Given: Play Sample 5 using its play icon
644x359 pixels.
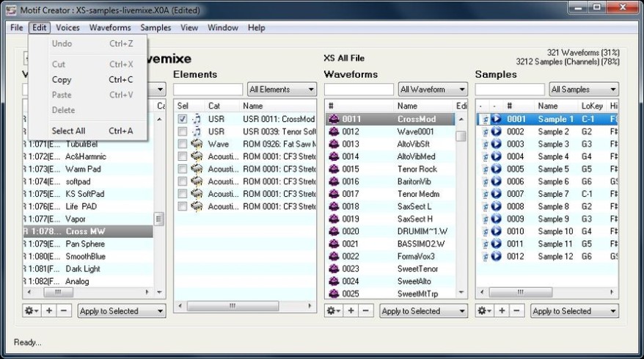Looking at the screenshot, I should 497,169.
